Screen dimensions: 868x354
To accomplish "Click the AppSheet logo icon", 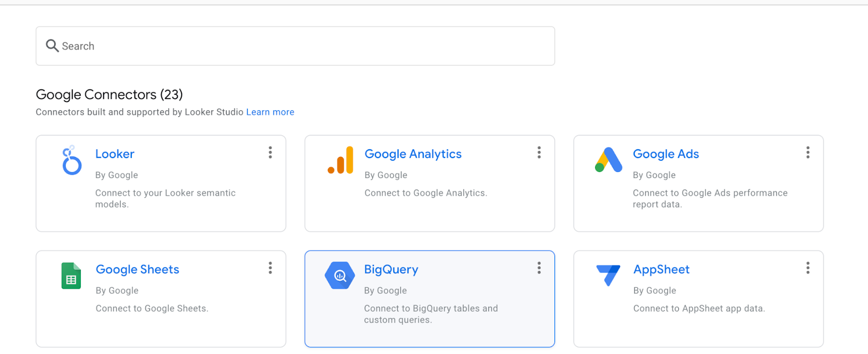I will tap(608, 275).
